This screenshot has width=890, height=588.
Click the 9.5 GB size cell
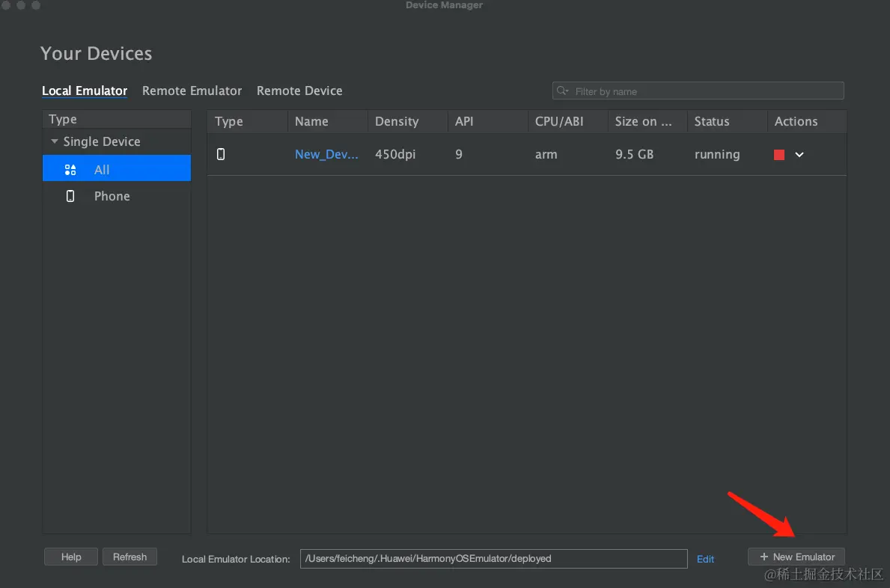[x=634, y=154]
